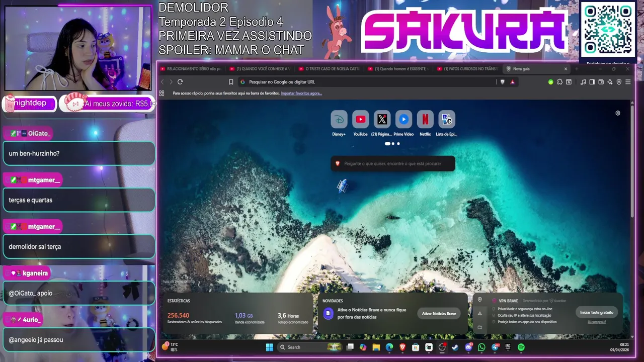Click the 256.540 trackers blocked statistic
This screenshot has height=362, width=644.
click(x=194, y=318)
